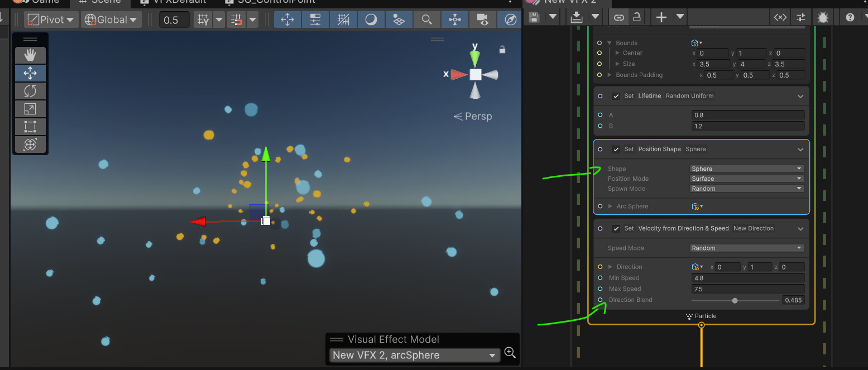This screenshot has height=370, width=868.
Task: Open the debug bug icon in VFX toolbar
Action: pos(823,17)
